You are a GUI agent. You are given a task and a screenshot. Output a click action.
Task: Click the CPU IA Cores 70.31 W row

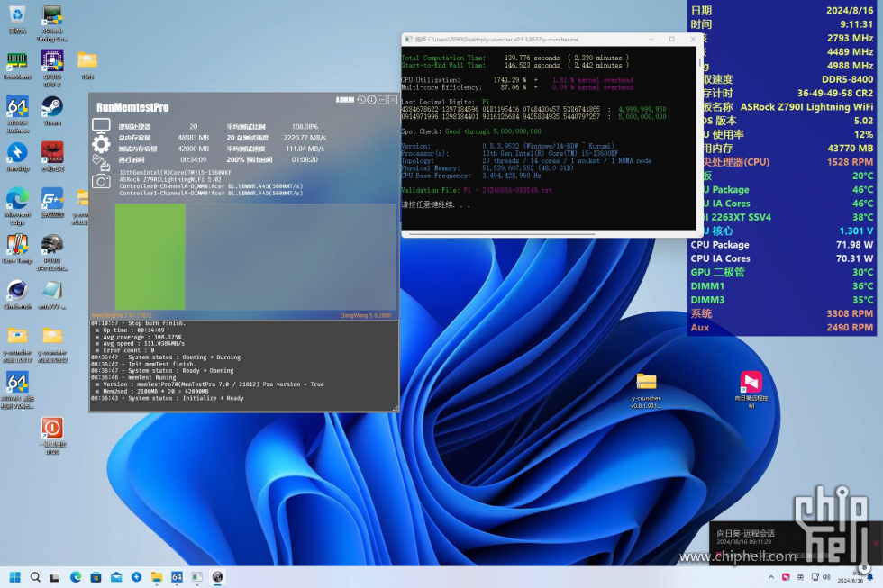pos(782,258)
